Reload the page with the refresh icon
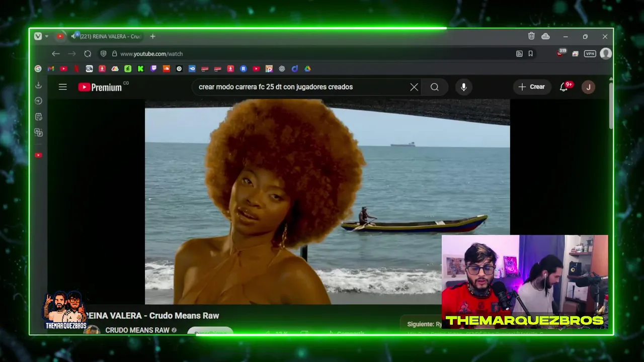The width and height of the screenshot is (644, 362). tap(88, 54)
